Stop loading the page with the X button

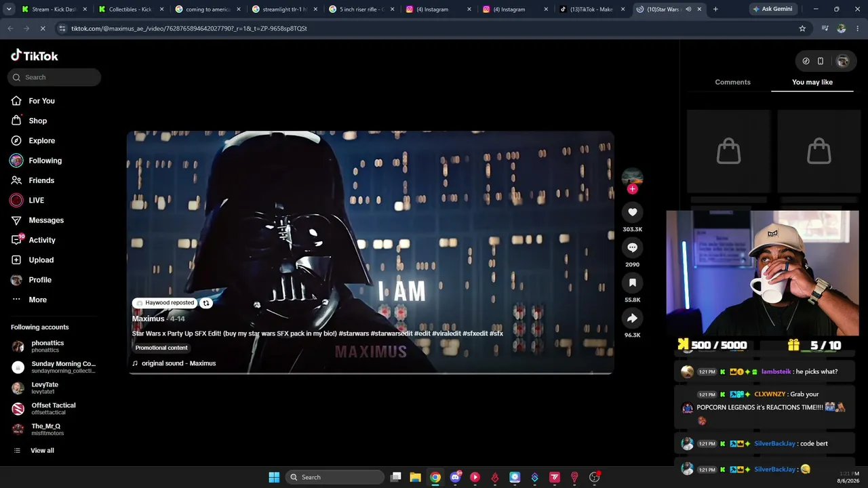pos(42,28)
